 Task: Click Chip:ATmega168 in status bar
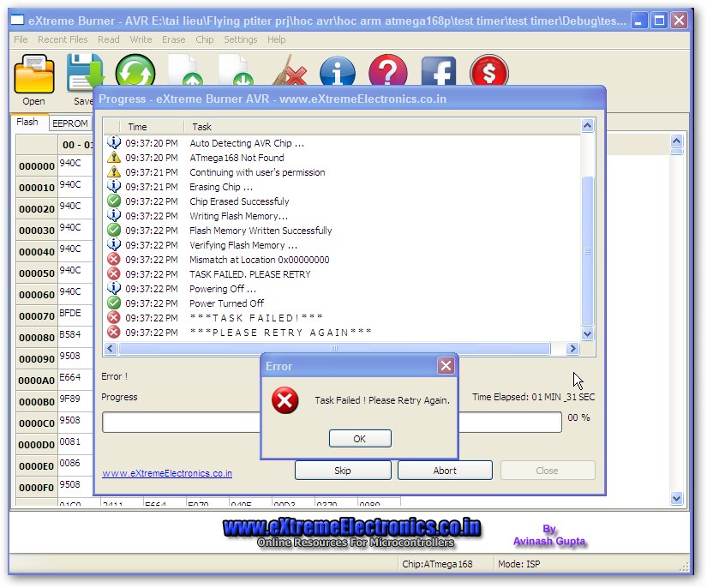[x=437, y=564]
